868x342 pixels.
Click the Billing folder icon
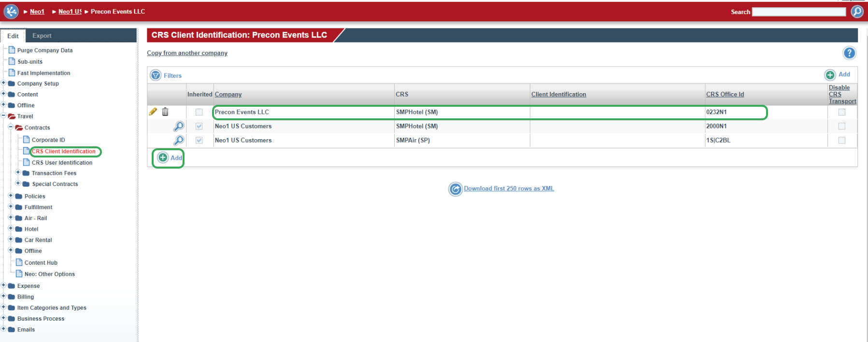[12, 297]
